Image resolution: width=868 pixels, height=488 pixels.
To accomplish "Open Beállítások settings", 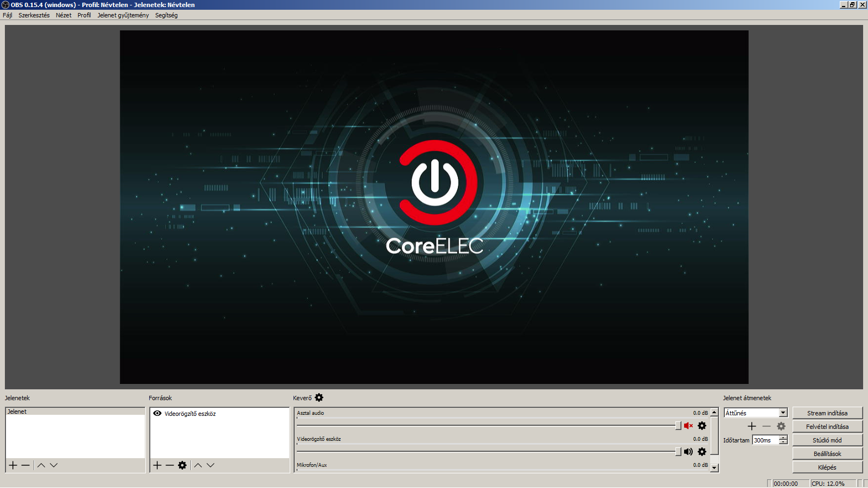I will (827, 453).
